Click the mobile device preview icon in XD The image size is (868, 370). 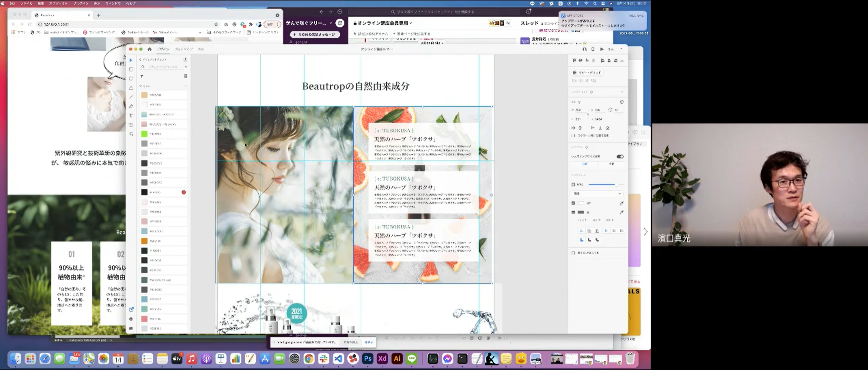pos(593,49)
